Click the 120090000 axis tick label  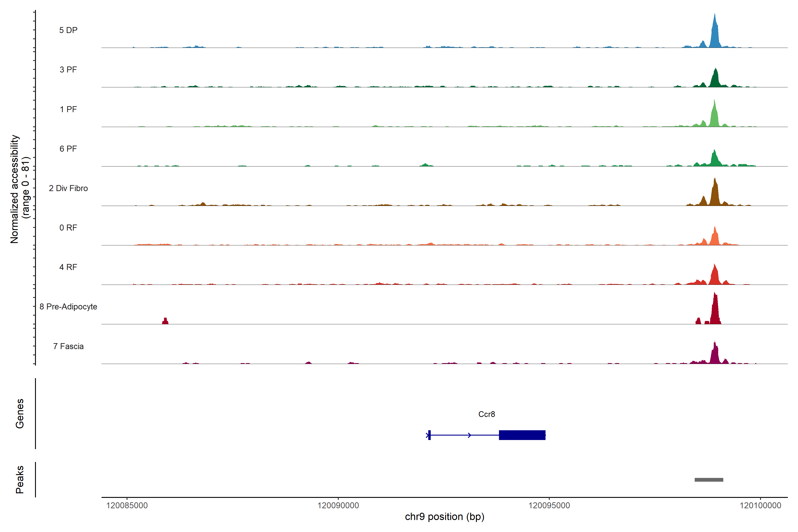pos(338,506)
